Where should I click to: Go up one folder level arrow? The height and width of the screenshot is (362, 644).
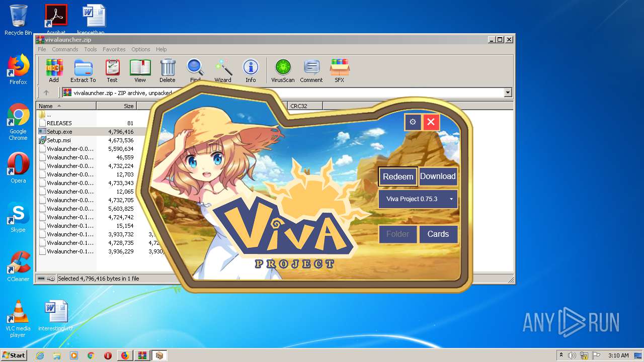click(x=46, y=93)
